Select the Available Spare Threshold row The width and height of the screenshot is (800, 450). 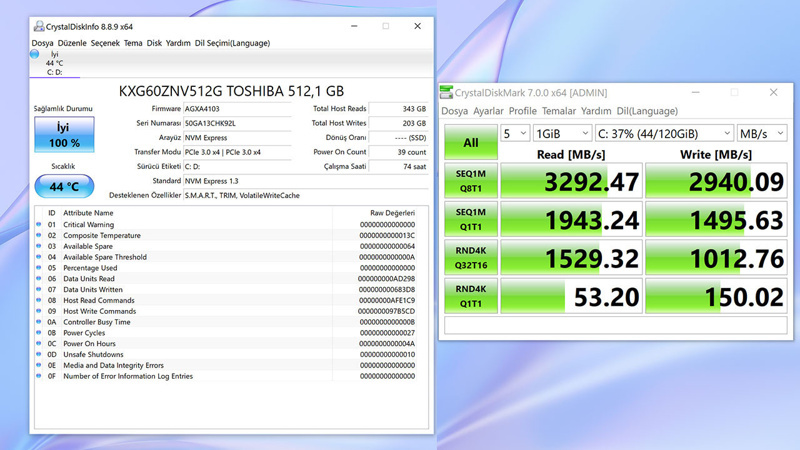[226, 257]
